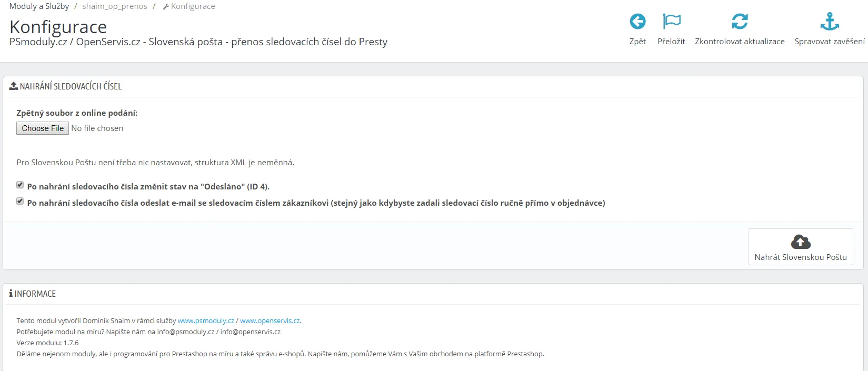Click the Odesláno checkbox label text
This screenshot has height=371, width=868.
[148, 186]
